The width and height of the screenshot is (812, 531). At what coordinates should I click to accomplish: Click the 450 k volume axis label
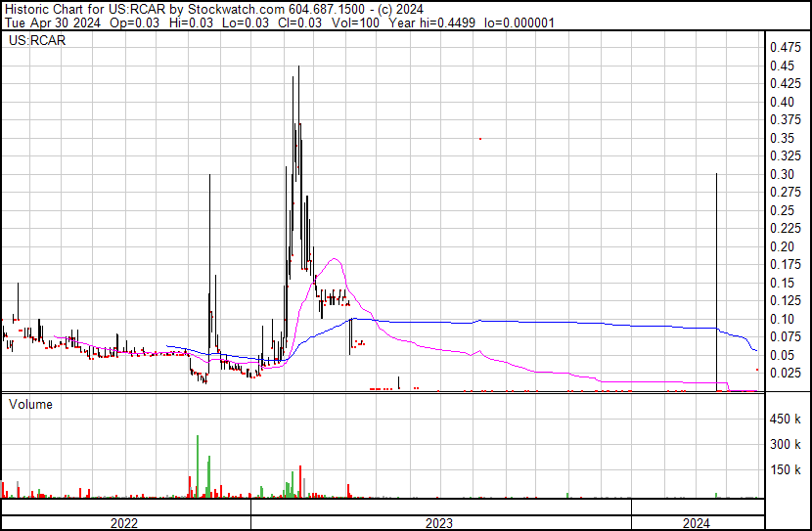click(785, 420)
